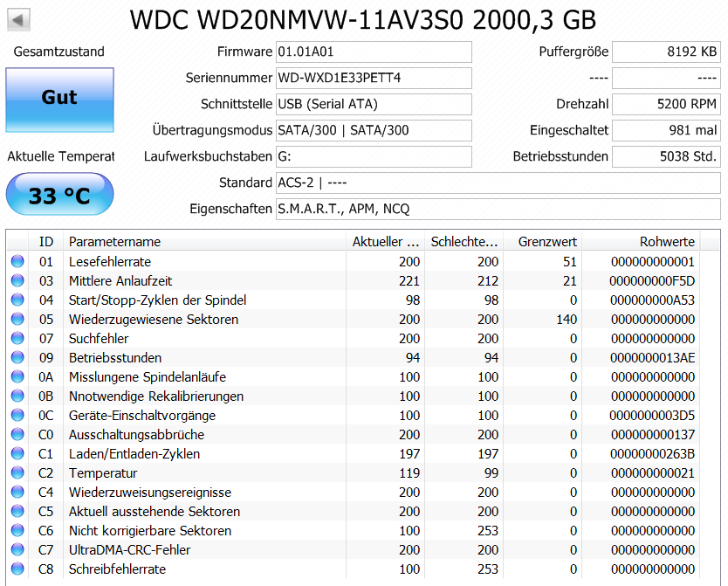Click the Drehzahl value 5200 RPM
This screenshot has width=728, height=586.
666,104
